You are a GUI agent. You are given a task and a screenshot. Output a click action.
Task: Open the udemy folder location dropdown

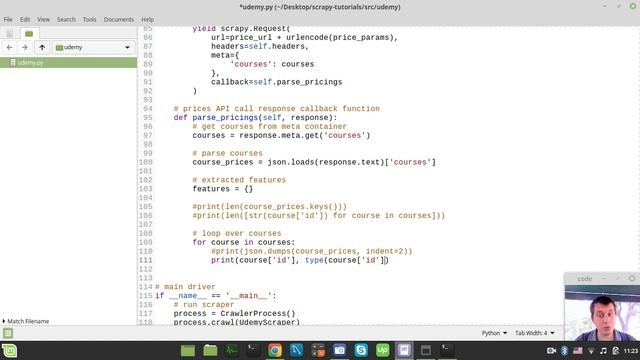93,47
